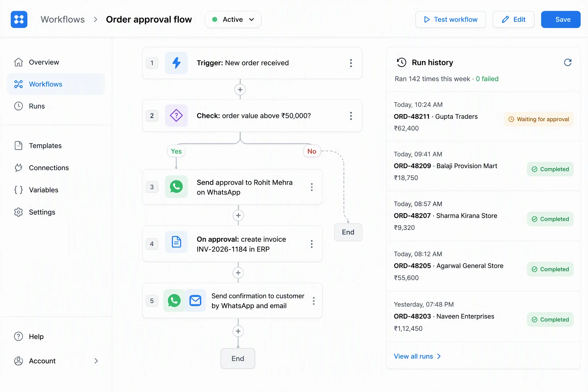Open options menu for Trigger step
Screen dimensions: 588x392
click(351, 63)
